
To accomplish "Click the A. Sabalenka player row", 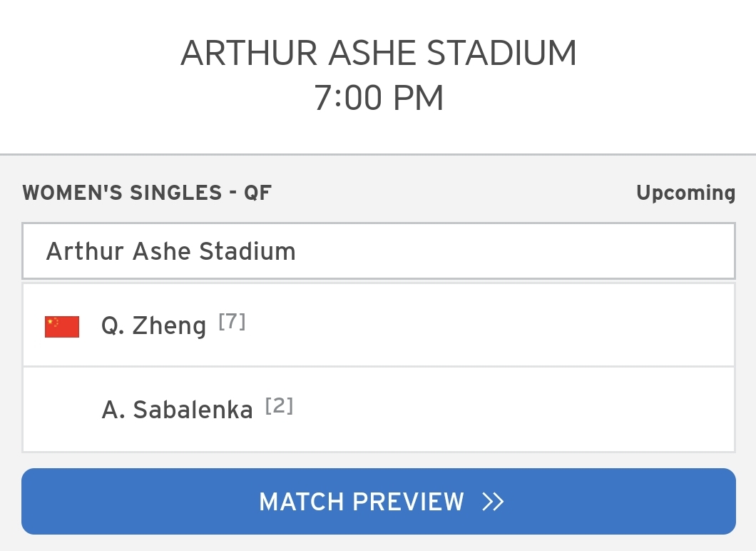I will pyautogui.click(x=379, y=410).
